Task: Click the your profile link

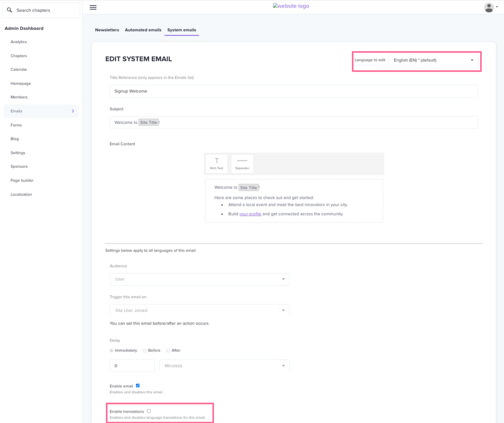Action: pos(250,214)
